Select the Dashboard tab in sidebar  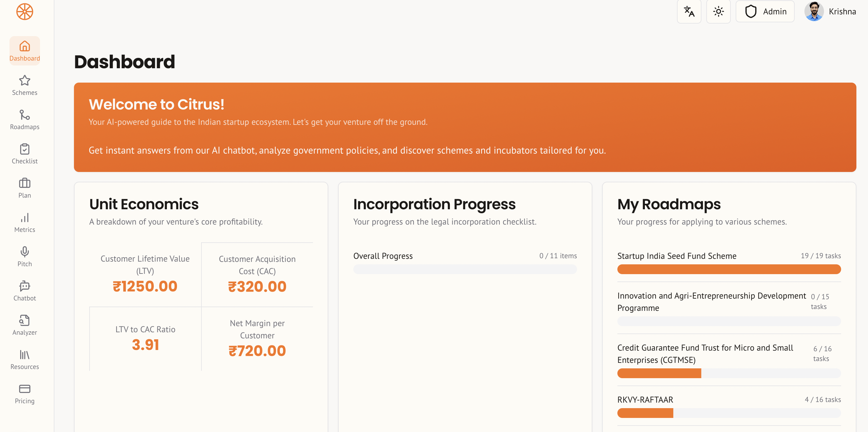point(24,50)
